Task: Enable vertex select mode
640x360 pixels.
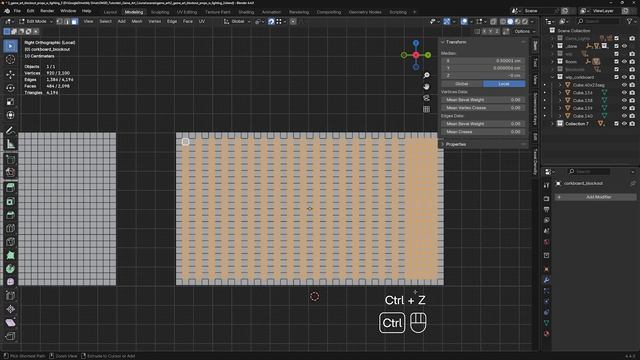Action: [60, 21]
